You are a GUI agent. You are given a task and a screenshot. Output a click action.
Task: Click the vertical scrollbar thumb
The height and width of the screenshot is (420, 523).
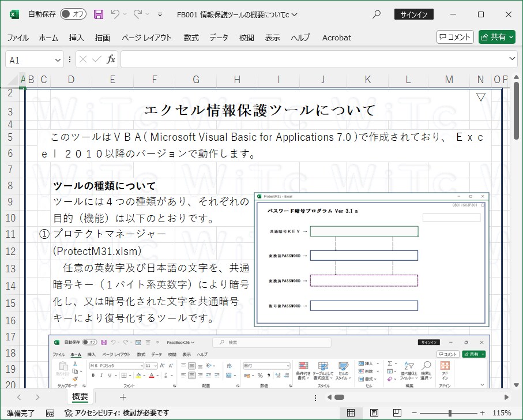(x=516, y=111)
